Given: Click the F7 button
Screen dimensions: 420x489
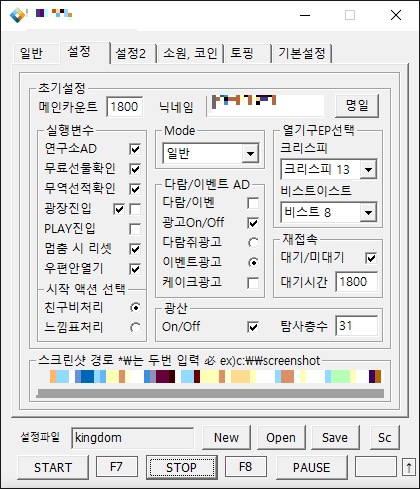Looking at the screenshot, I should pos(117,467).
